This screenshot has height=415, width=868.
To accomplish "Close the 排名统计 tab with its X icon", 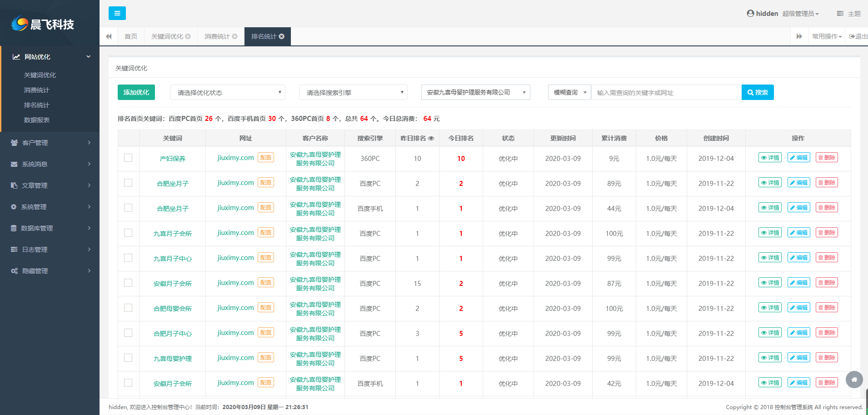I will (x=282, y=36).
